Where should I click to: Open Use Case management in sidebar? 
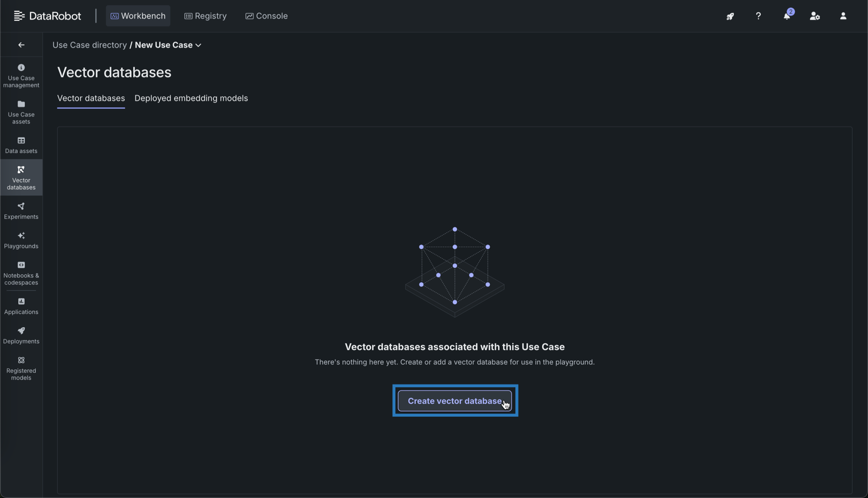pyautogui.click(x=21, y=76)
